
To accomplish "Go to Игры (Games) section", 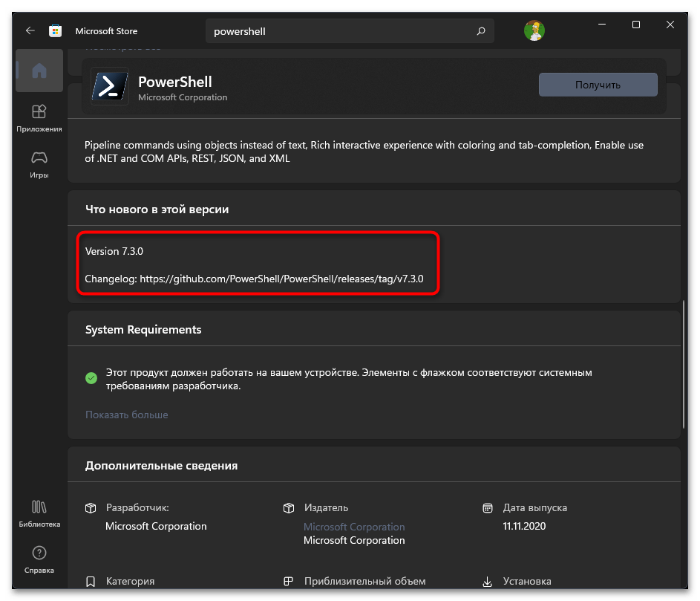I will tap(39, 164).
